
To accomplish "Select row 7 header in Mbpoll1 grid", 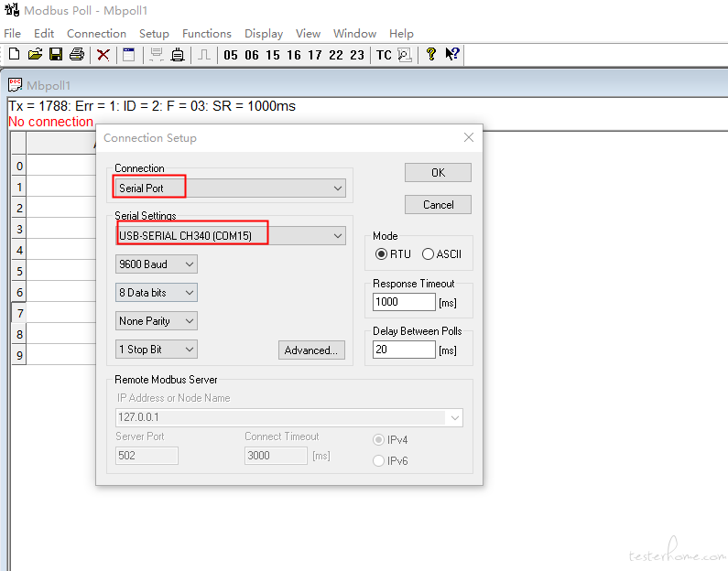I will (19, 313).
